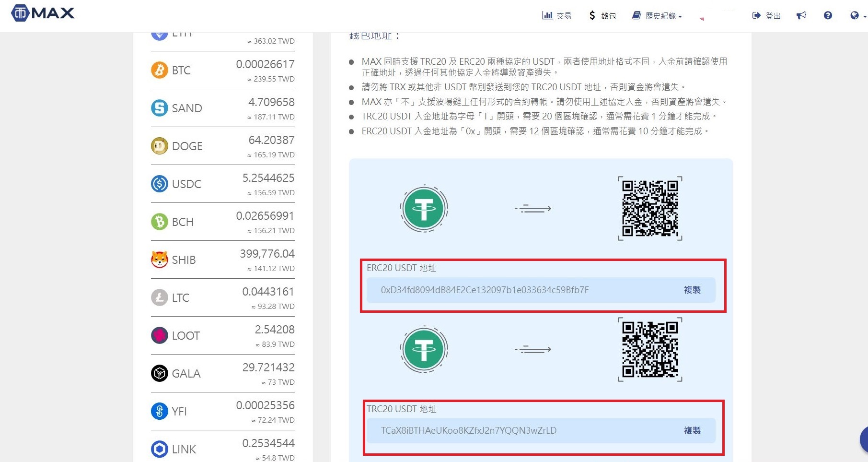Select the GALA coin icon
The height and width of the screenshot is (462, 868).
[160, 373]
